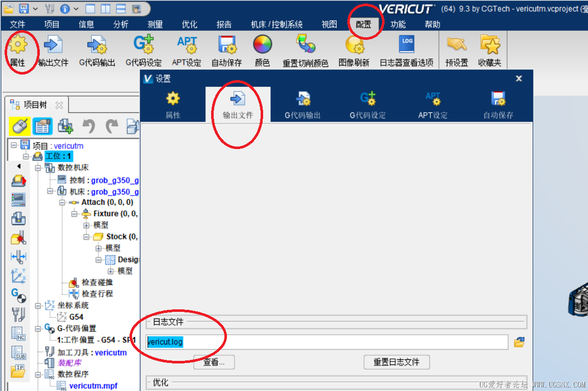Open G代码设定 in the ribbon
This screenshot has height=391, width=588.
coord(144,51)
